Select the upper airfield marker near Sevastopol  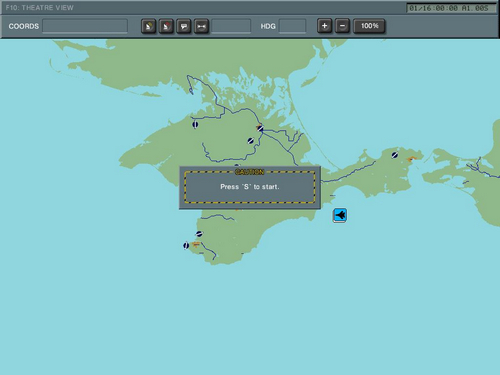coord(199,234)
